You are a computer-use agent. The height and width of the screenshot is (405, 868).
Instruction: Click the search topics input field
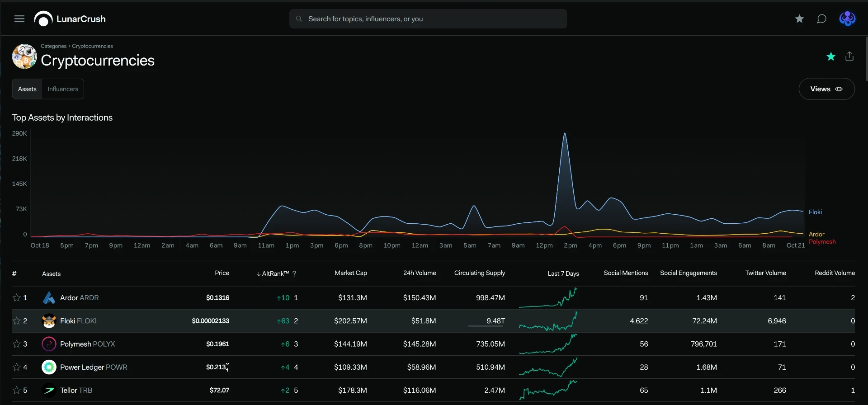(x=428, y=19)
